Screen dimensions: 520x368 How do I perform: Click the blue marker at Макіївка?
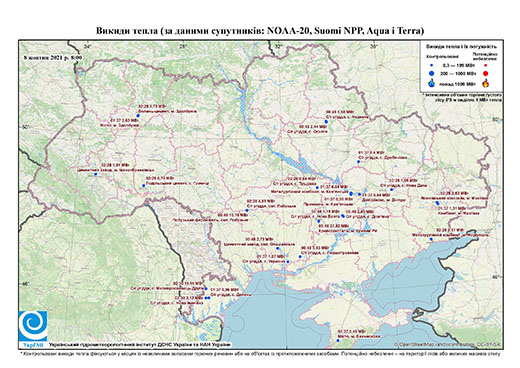[437, 203]
